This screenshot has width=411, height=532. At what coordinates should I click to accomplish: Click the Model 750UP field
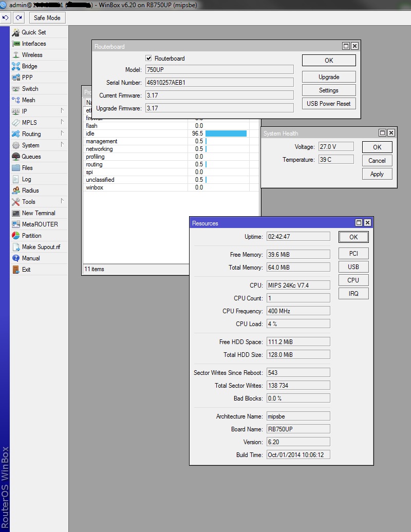[219, 69]
